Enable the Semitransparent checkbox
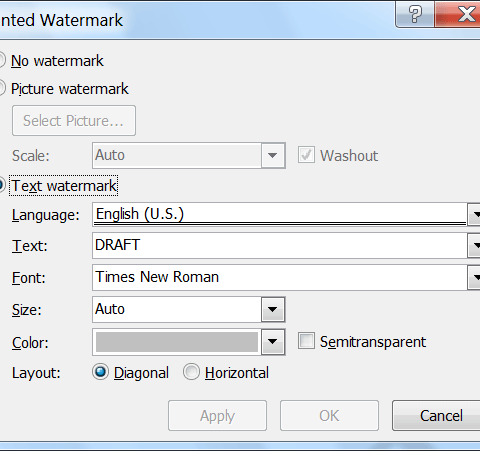 point(306,341)
